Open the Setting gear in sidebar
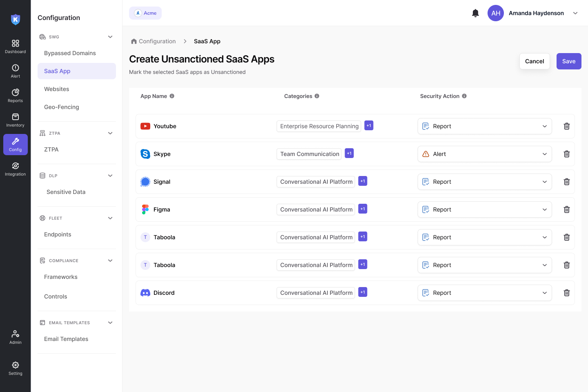 [16, 368]
